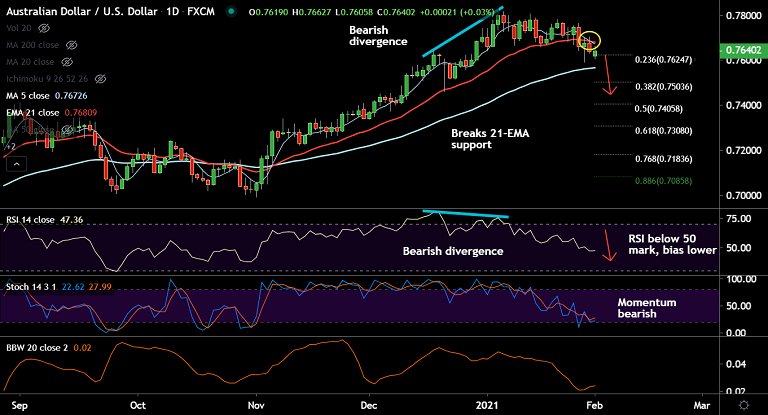Select the 0.886(0.70858) Fibonacci level label
768x415 pixels.
[664, 181]
